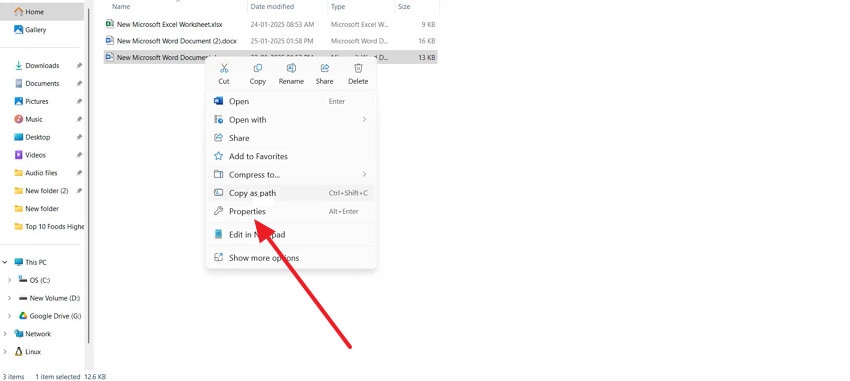Click the Cut icon in context menu

[224, 68]
